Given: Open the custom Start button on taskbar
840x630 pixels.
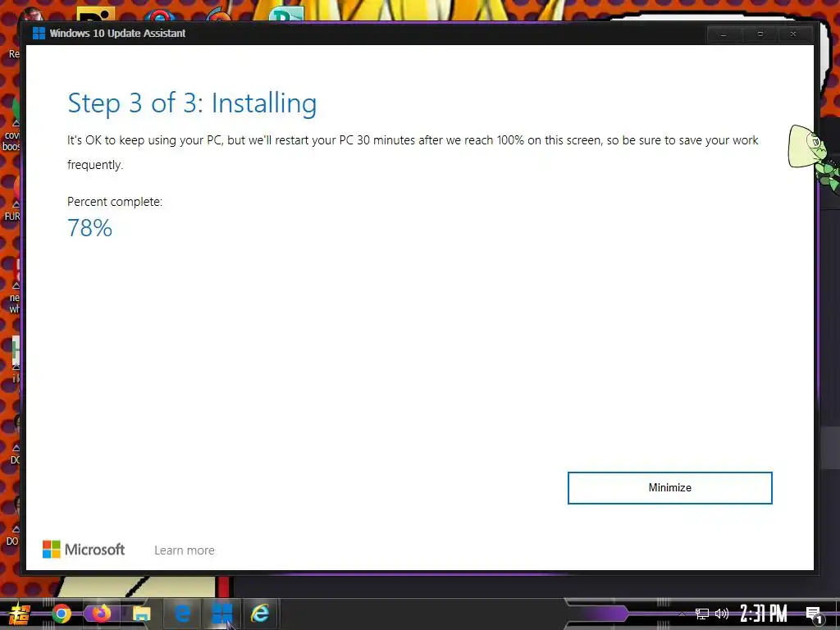Looking at the screenshot, I should (20, 614).
